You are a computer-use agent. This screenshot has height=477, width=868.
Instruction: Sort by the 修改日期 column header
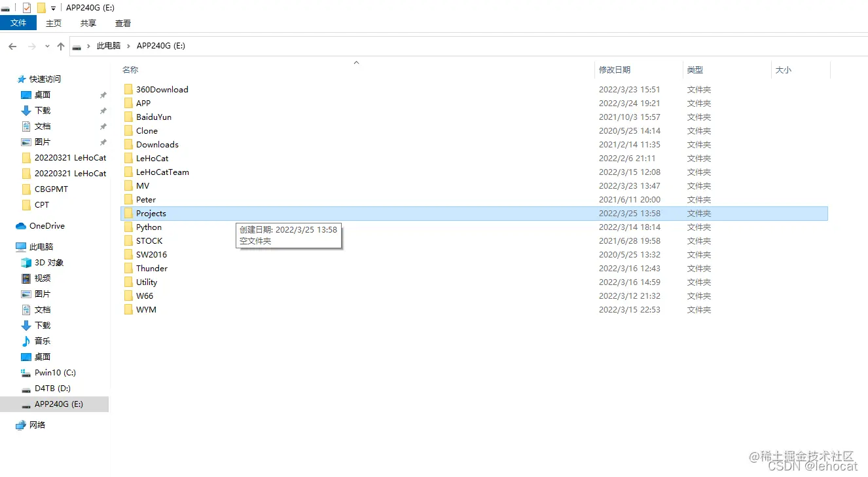click(x=615, y=69)
